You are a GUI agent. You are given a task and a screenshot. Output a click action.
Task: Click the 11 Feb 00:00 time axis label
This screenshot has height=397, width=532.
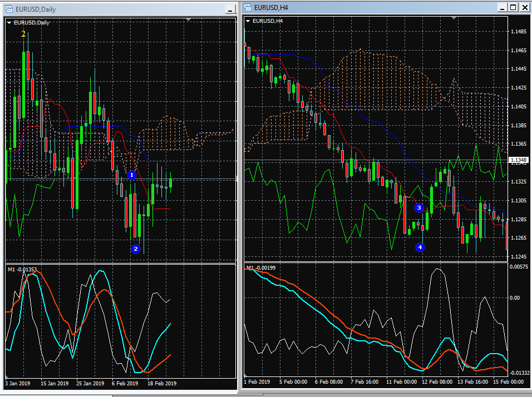pos(401,382)
